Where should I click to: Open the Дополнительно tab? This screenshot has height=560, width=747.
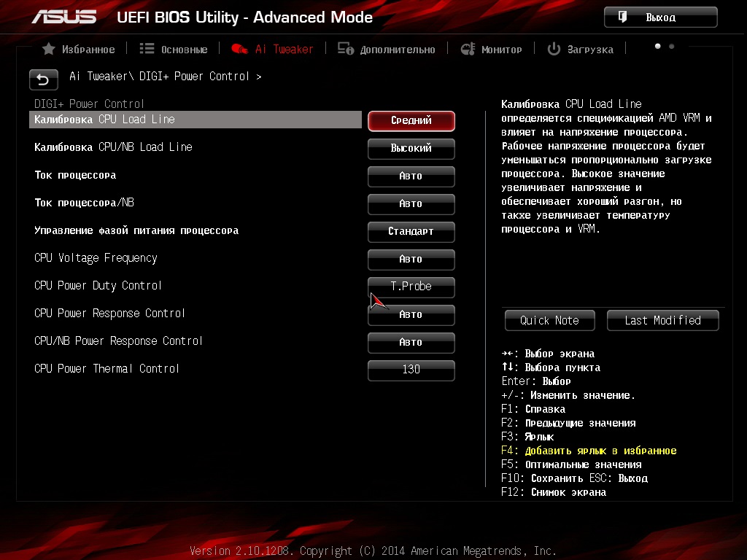[x=387, y=49]
